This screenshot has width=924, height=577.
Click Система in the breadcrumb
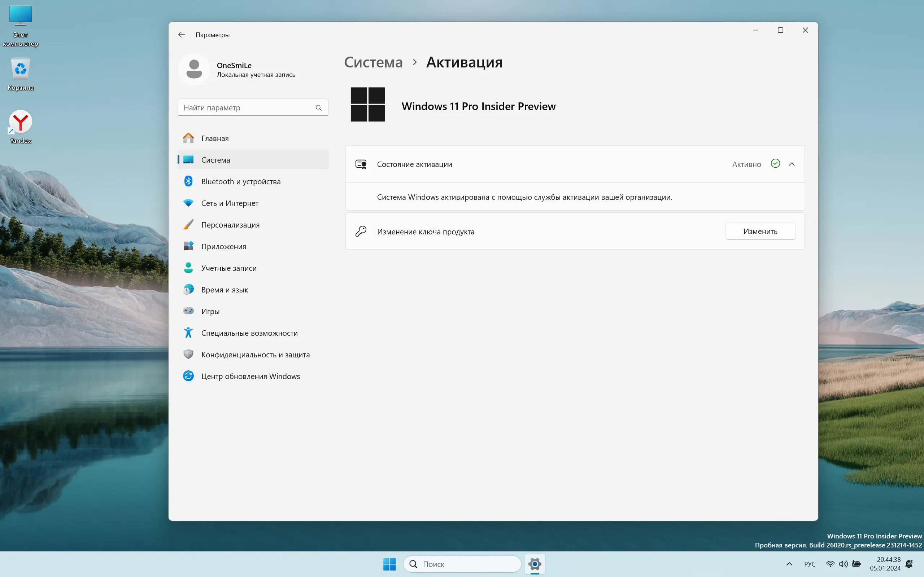click(373, 62)
